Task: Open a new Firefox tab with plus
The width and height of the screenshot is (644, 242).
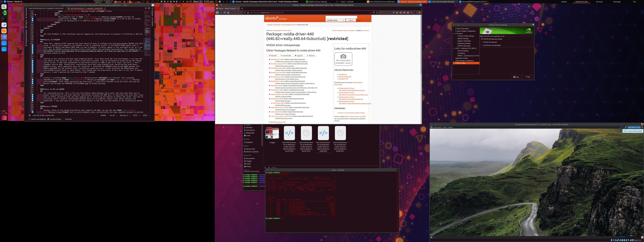Action: [x=242, y=8]
